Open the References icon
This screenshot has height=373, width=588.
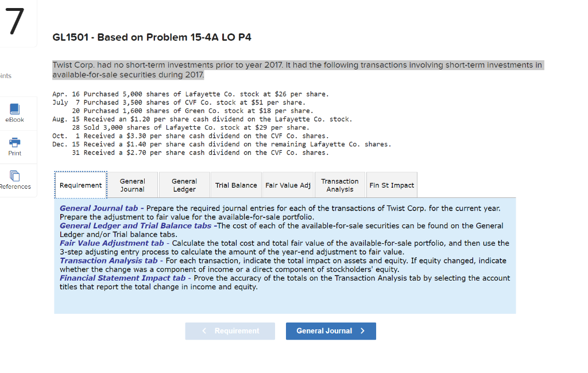14,176
